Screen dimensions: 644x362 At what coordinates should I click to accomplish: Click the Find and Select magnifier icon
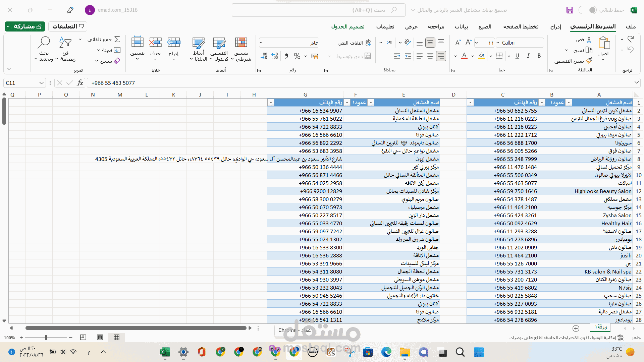44,43
